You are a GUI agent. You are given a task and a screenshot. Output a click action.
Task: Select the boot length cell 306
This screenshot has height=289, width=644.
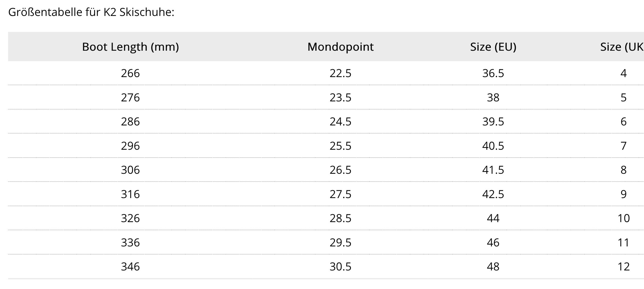130,170
